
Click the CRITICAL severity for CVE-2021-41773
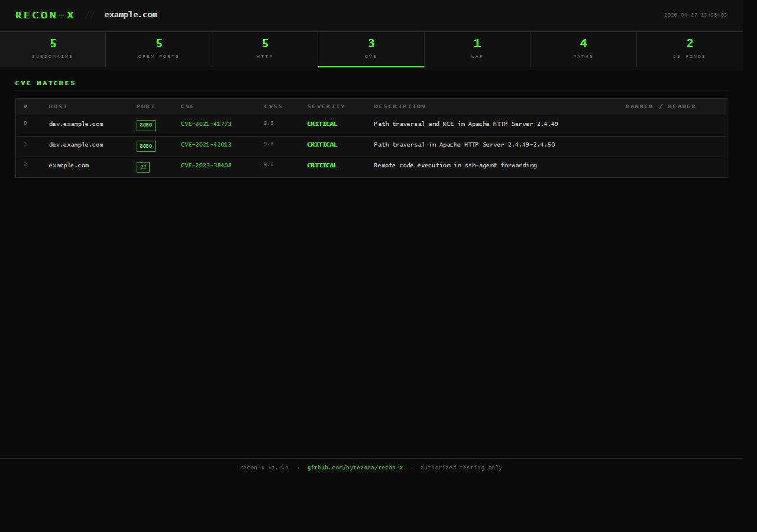pyautogui.click(x=322, y=124)
